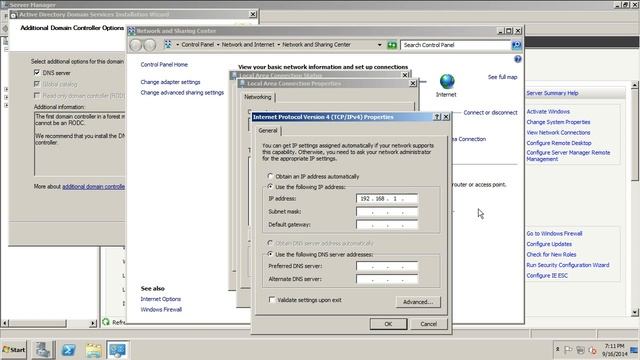This screenshot has width=640, height=360.
Task: Click the Subnet mask field
Action: [x=387, y=212]
